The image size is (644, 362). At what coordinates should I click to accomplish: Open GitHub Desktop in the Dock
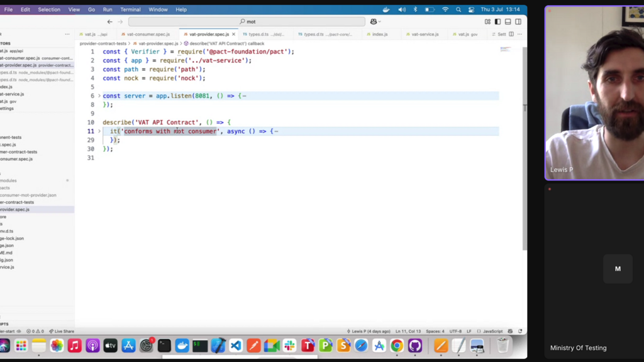tap(415, 346)
